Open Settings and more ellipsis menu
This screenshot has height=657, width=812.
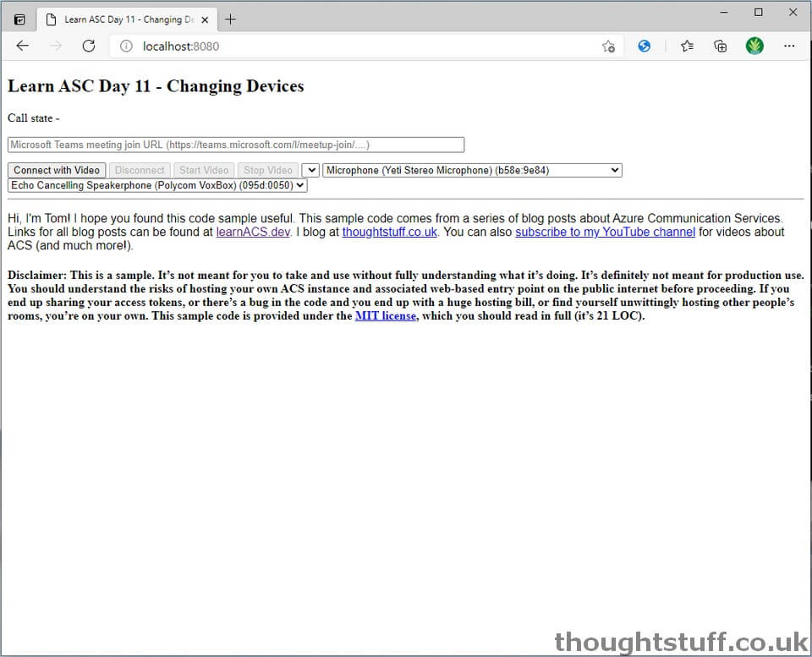[x=789, y=46]
